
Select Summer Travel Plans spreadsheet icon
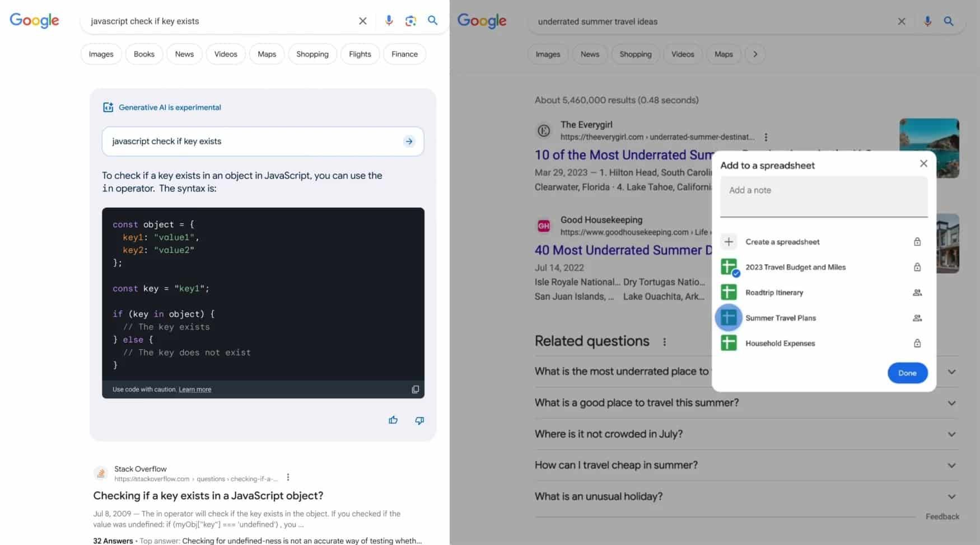[729, 318]
